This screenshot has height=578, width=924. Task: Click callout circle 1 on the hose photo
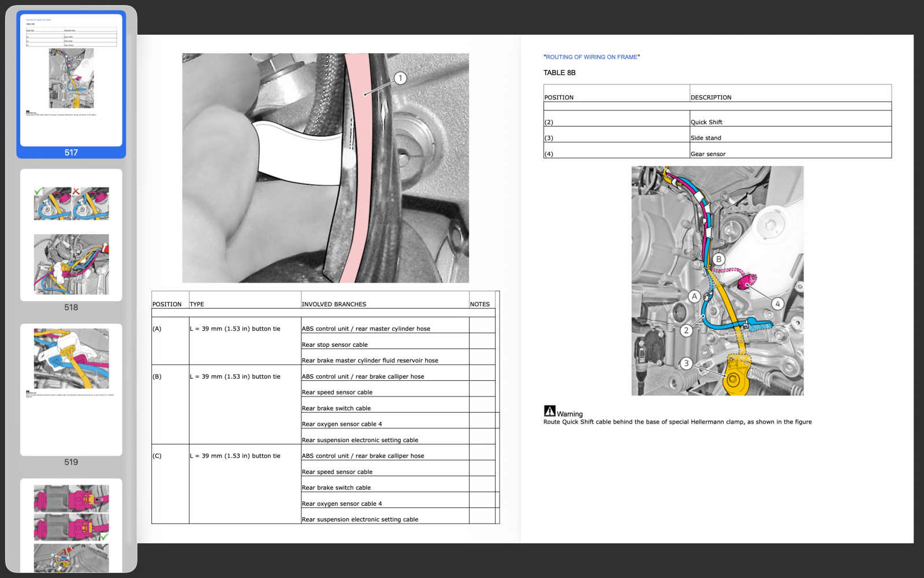click(x=400, y=79)
